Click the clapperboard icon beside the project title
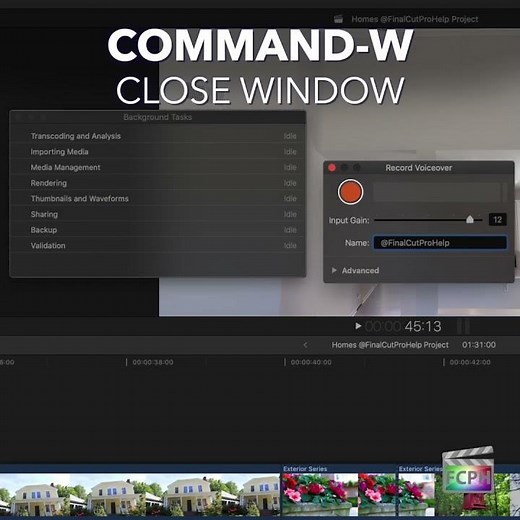520x520 pixels. 338,19
